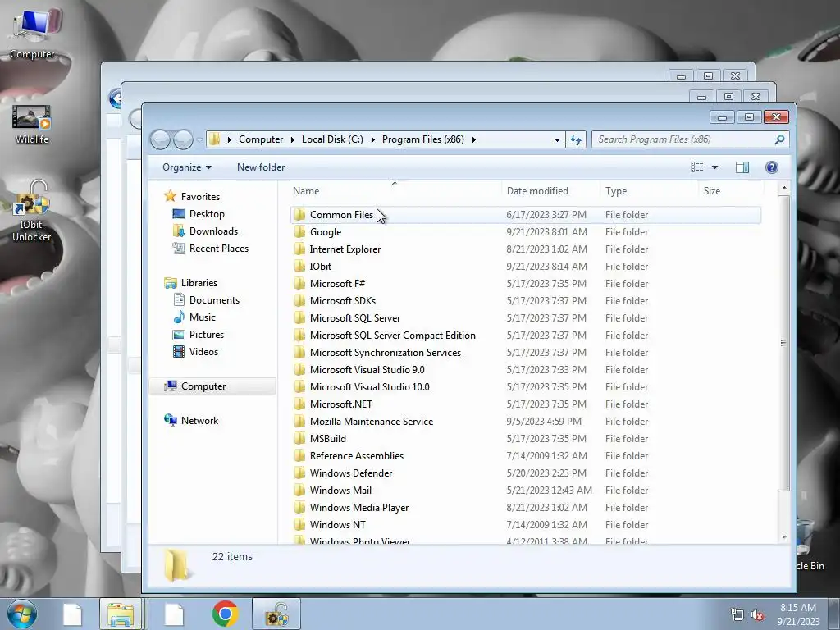Click the file list vertical scrollbar thumb
The image size is (840, 630).
783,343
